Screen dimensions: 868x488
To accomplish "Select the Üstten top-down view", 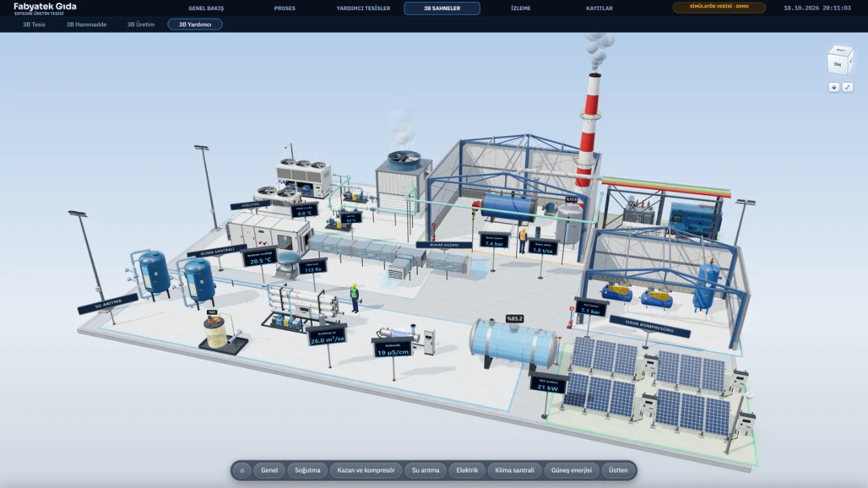I will coord(618,470).
